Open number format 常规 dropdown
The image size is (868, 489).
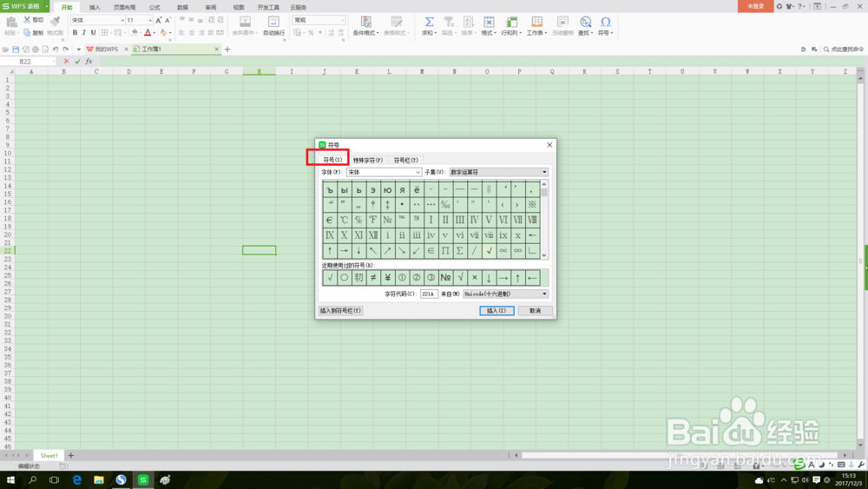pos(343,20)
